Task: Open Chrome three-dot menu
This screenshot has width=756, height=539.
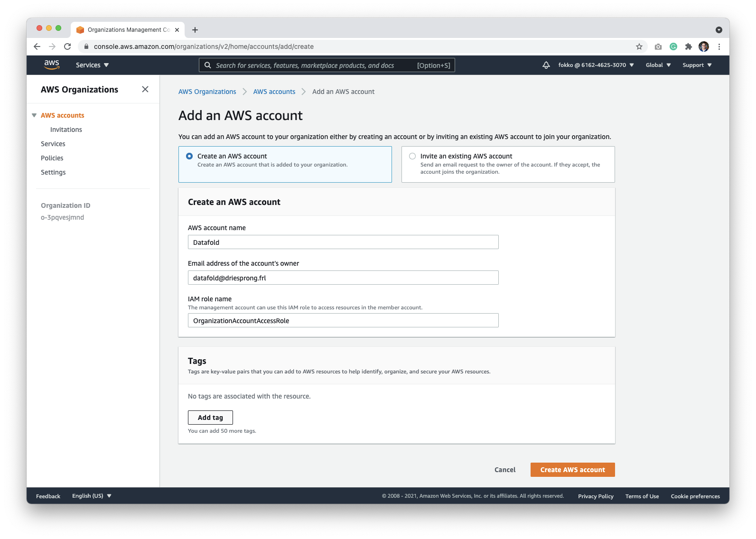Action: click(x=719, y=46)
